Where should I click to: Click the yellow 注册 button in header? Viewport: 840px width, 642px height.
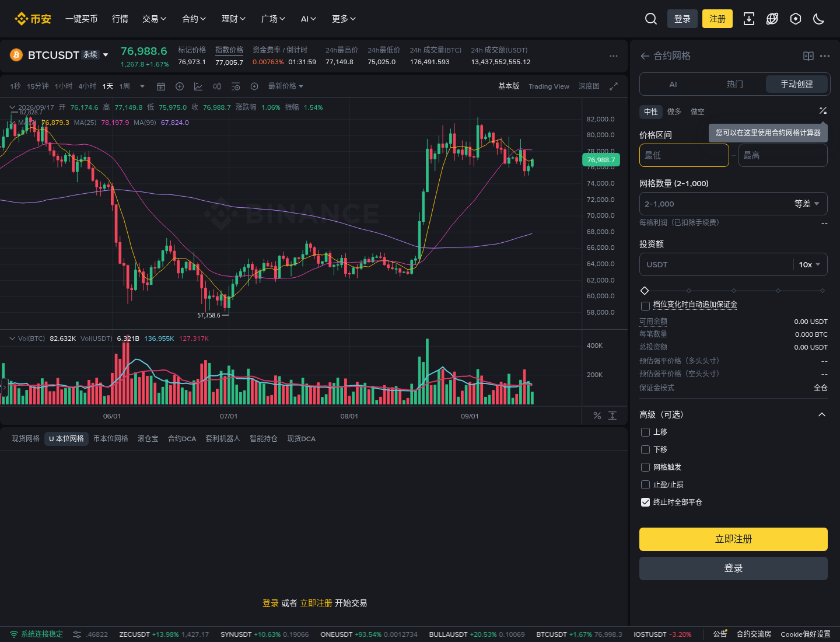[x=717, y=19]
